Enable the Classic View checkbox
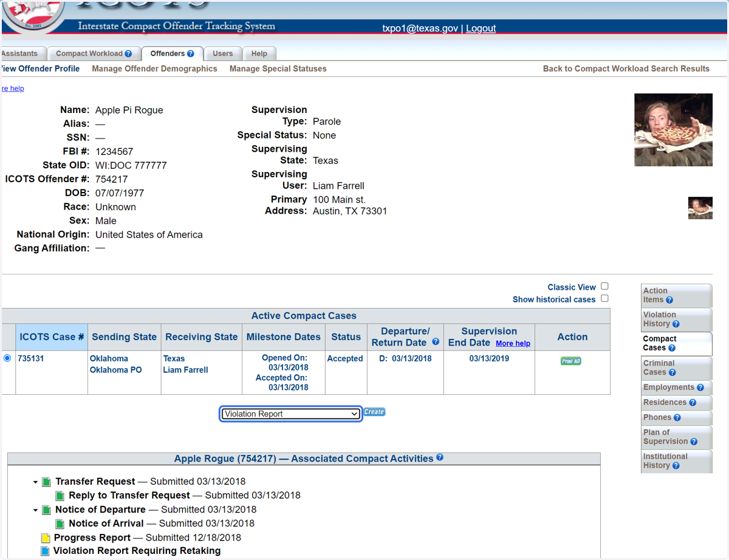729x560 pixels. pos(604,286)
